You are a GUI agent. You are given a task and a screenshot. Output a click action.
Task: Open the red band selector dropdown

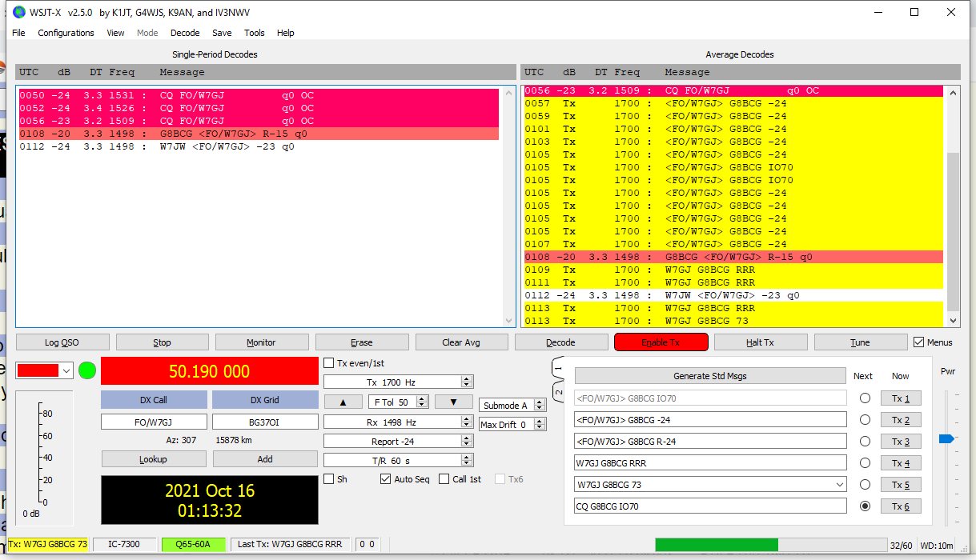pyautogui.click(x=44, y=370)
